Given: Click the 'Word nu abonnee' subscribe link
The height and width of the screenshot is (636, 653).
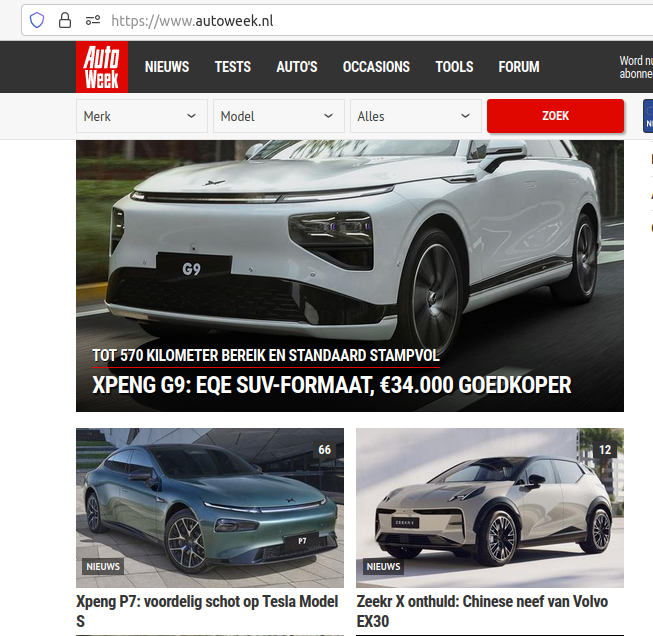Looking at the screenshot, I should tap(636, 67).
